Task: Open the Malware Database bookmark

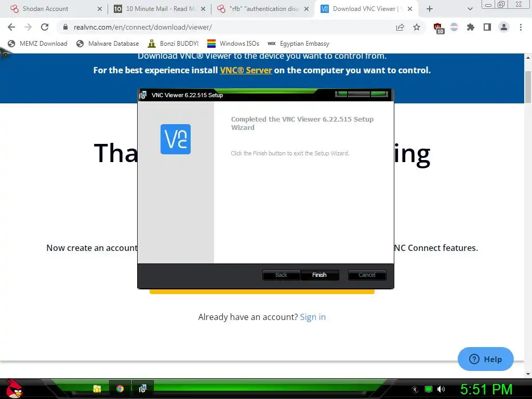Action: point(108,44)
